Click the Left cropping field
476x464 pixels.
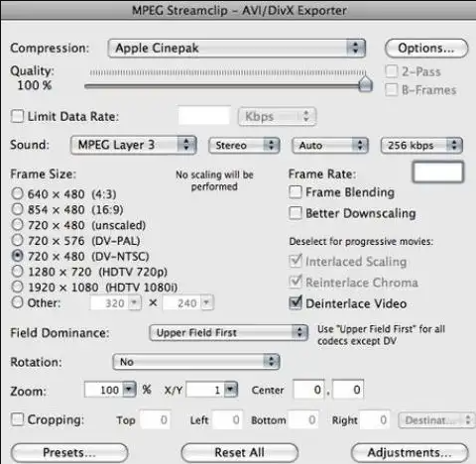(227, 419)
